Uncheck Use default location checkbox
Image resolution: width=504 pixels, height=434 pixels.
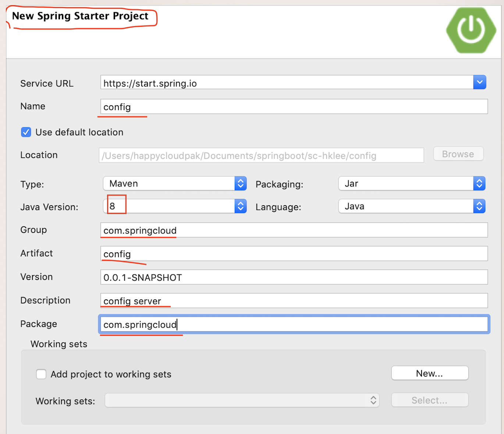(26, 132)
